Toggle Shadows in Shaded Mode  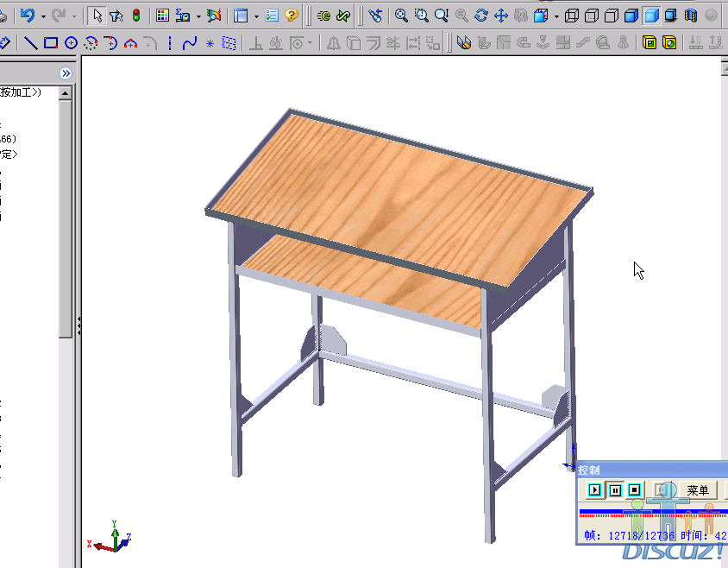pos(671,16)
